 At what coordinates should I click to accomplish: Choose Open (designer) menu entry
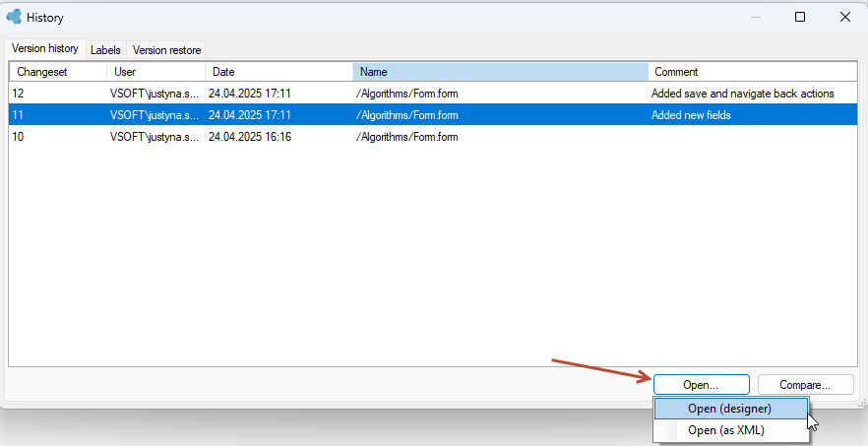coord(729,409)
